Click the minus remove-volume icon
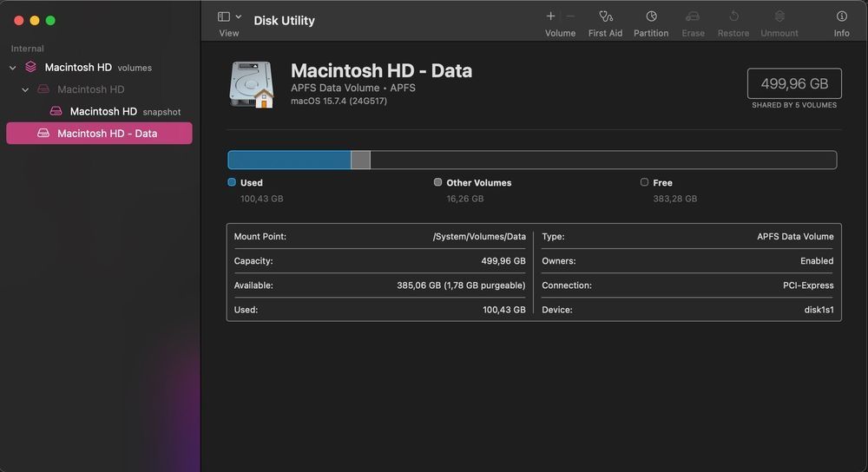Viewport: 868px width, 472px height. [570, 16]
